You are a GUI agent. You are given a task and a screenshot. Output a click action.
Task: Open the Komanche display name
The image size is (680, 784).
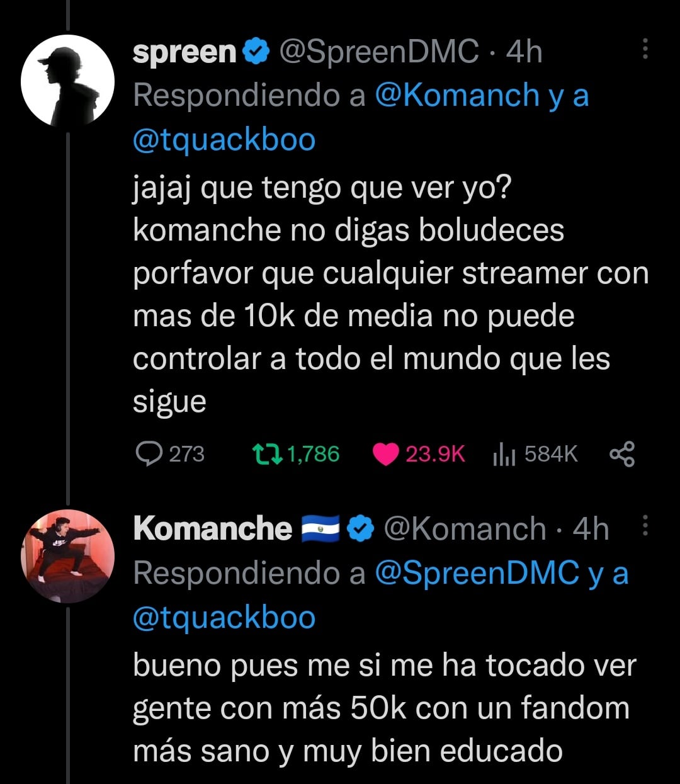point(213,528)
